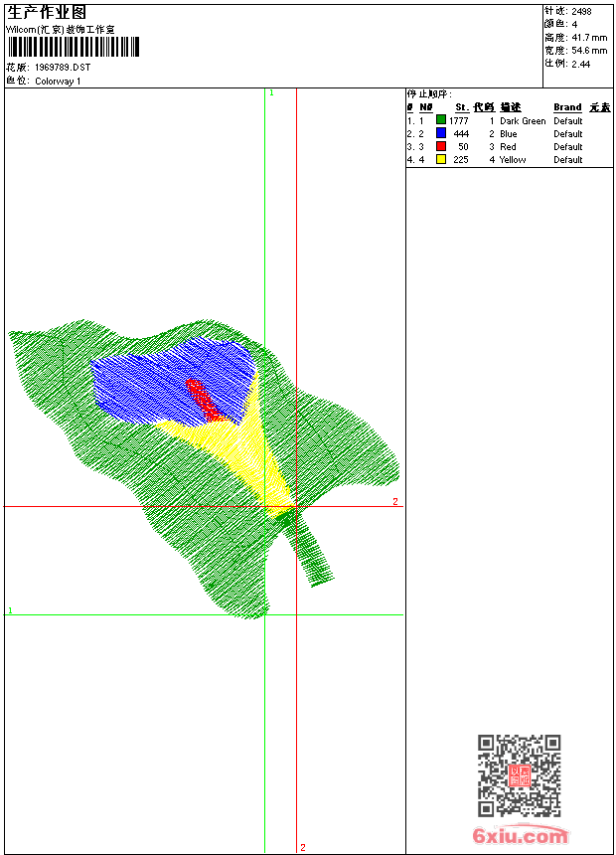The width and height of the screenshot is (616, 855).
Task: Click the barcode under the title
Action: click(74, 47)
